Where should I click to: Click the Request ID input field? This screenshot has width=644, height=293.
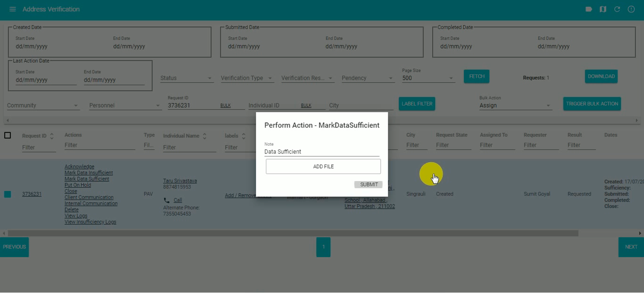point(193,106)
